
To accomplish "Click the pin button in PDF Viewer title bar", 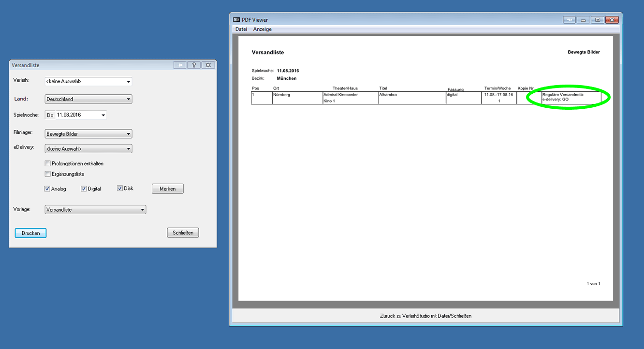I will [x=570, y=20].
